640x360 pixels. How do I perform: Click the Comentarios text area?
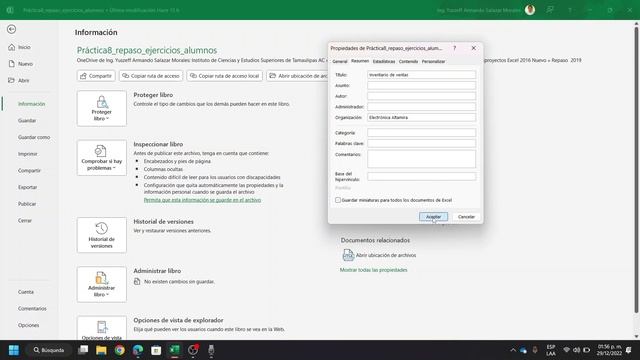[x=421, y=159]
